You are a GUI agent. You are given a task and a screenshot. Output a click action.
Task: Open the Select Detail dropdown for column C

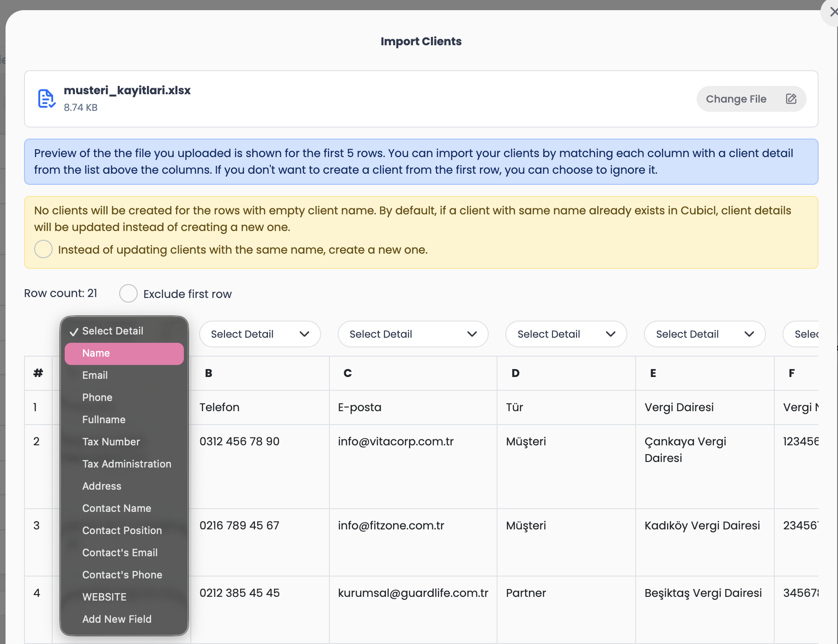[x=413, y=334]
